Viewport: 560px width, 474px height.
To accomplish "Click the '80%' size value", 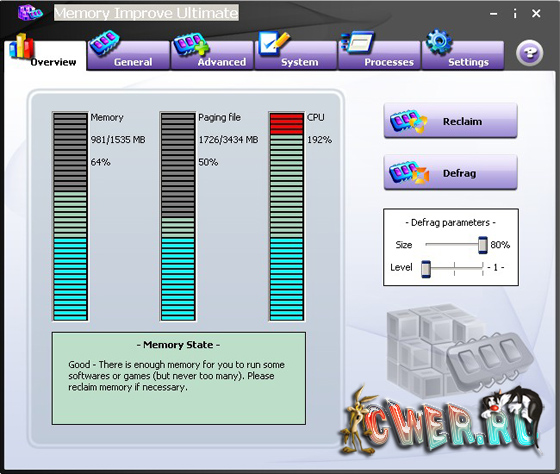I will (500, 245).
